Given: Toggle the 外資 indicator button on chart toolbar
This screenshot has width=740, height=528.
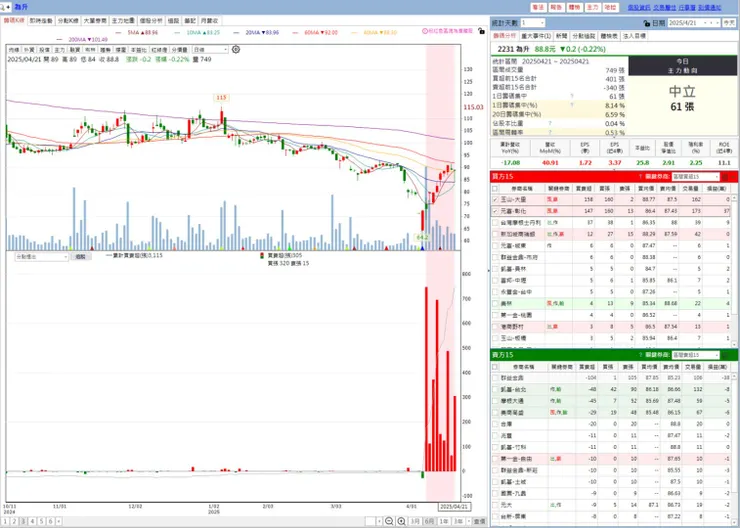Looking at the screenshot, I should pos(29,50).
